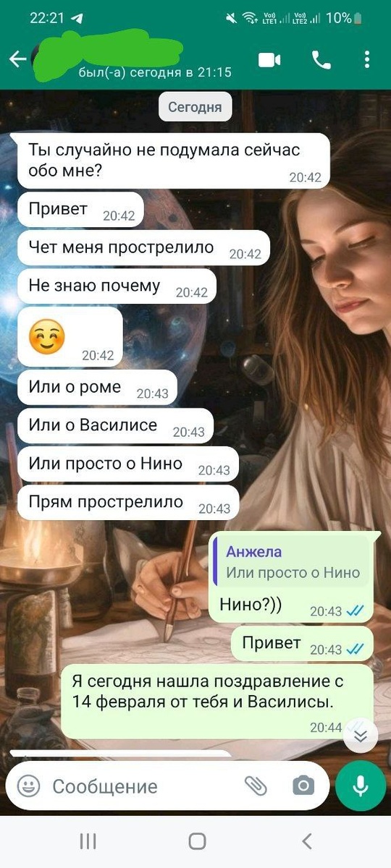The height and width of the screenshot is (868, 391).
Task: Open the camera from message bar
Action: pos(303,786)
